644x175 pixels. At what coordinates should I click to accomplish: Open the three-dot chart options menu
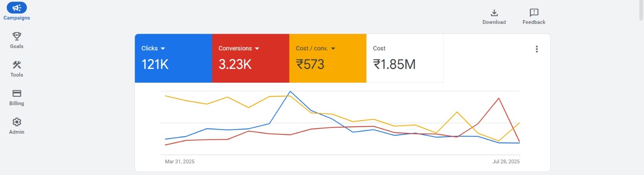(537, 49)
